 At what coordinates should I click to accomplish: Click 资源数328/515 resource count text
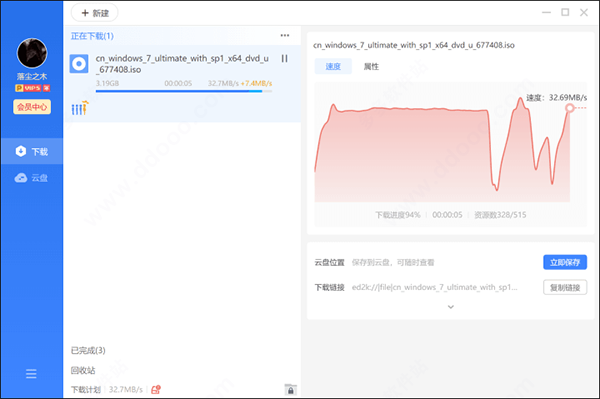500,215
